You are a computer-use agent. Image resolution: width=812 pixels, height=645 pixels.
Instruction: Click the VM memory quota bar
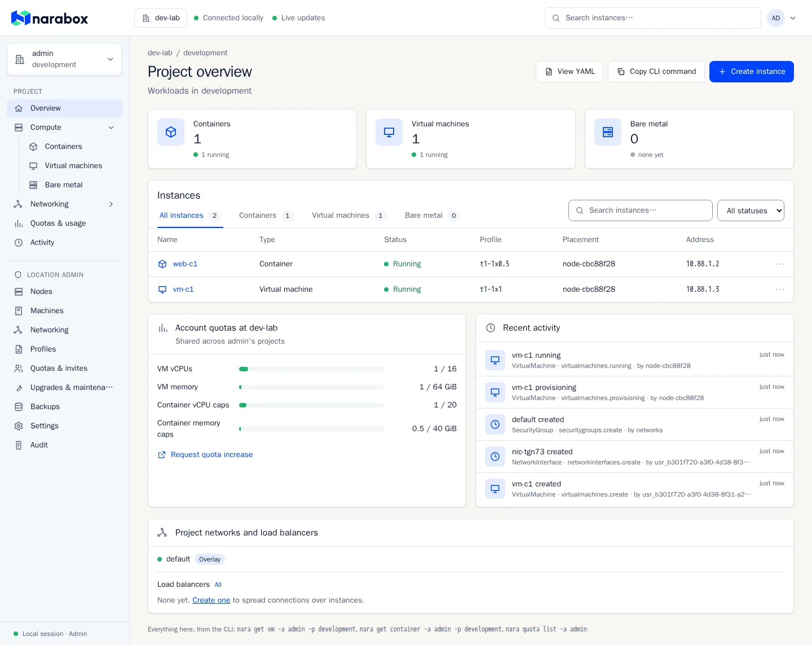point(312,387)
